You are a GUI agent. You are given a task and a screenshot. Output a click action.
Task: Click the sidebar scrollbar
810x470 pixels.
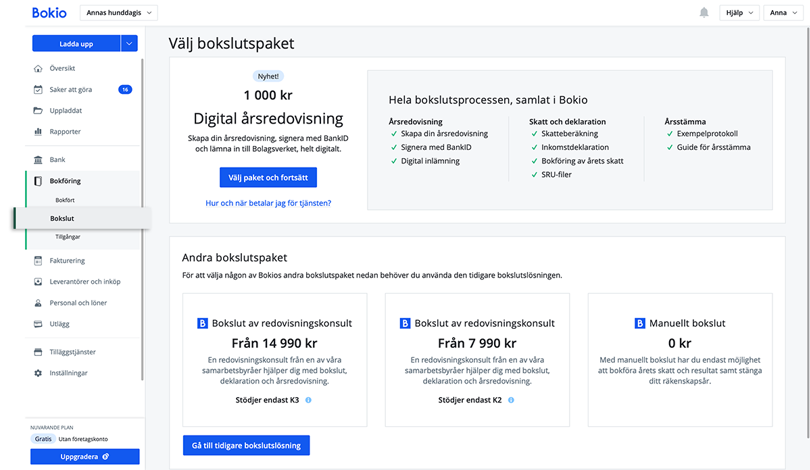click(x=142, y=220)
